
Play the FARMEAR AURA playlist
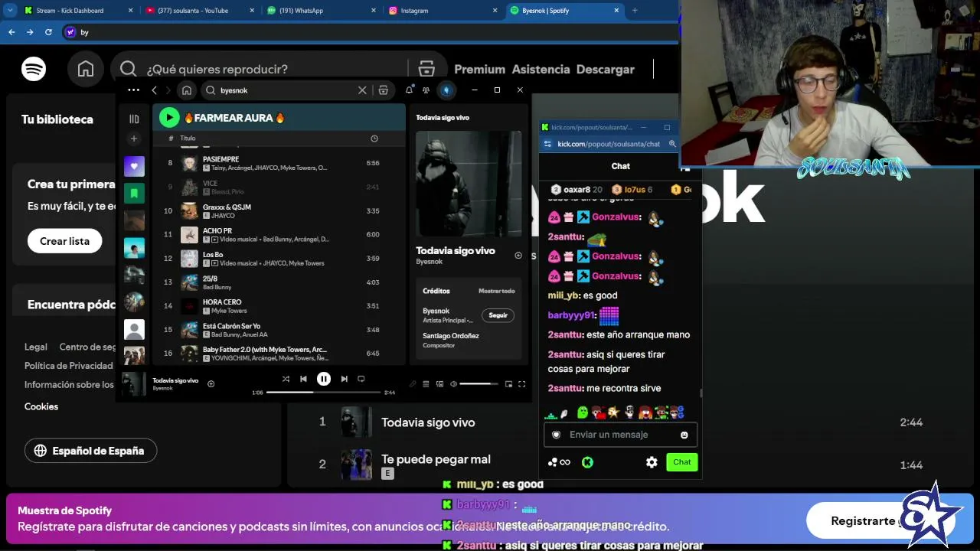pos(169,118)
